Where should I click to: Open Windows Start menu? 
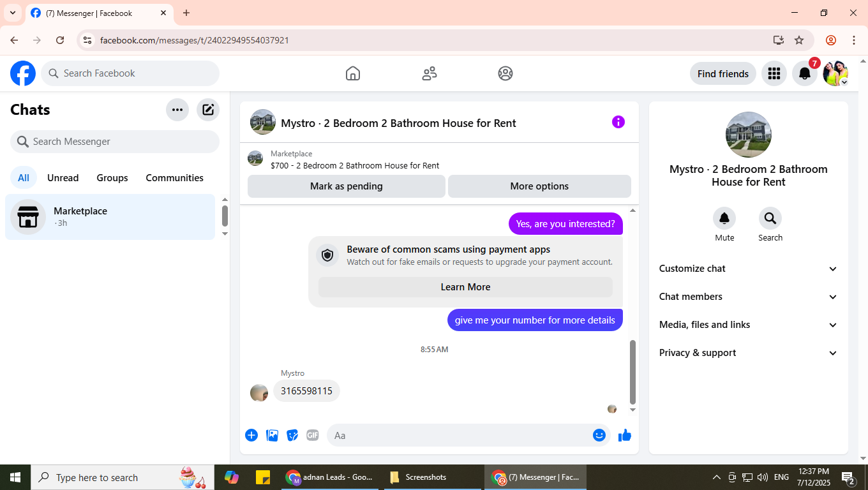pos(15,477)
